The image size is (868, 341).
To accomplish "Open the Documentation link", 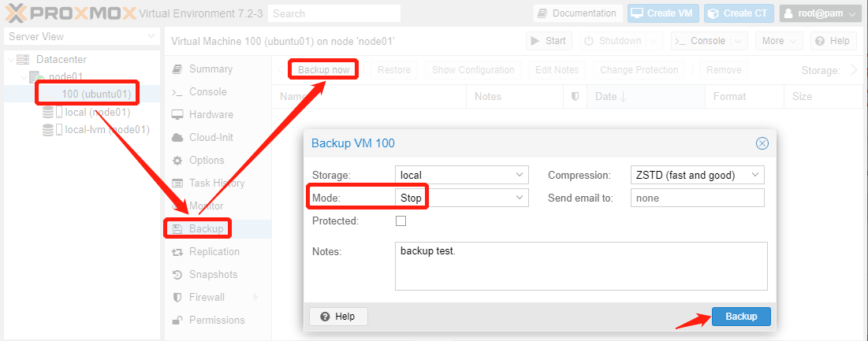I will point(578,13).
